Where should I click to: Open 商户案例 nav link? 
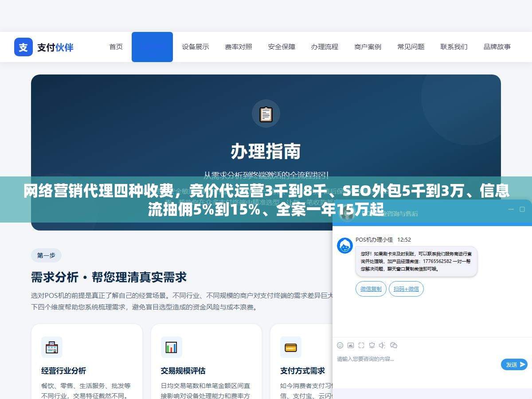coord(368,47)
